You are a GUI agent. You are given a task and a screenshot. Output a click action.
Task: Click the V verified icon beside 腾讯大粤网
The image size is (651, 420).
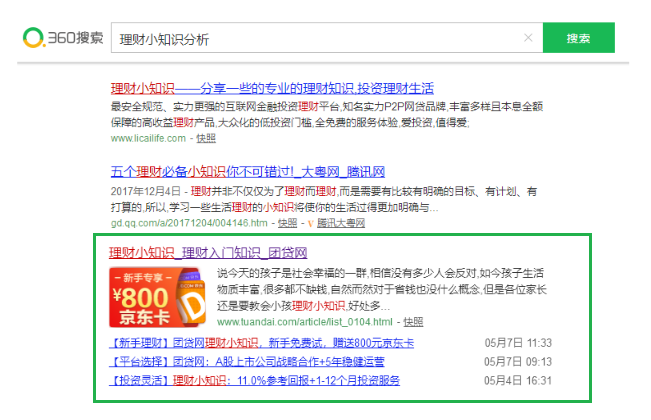(310, 224)
